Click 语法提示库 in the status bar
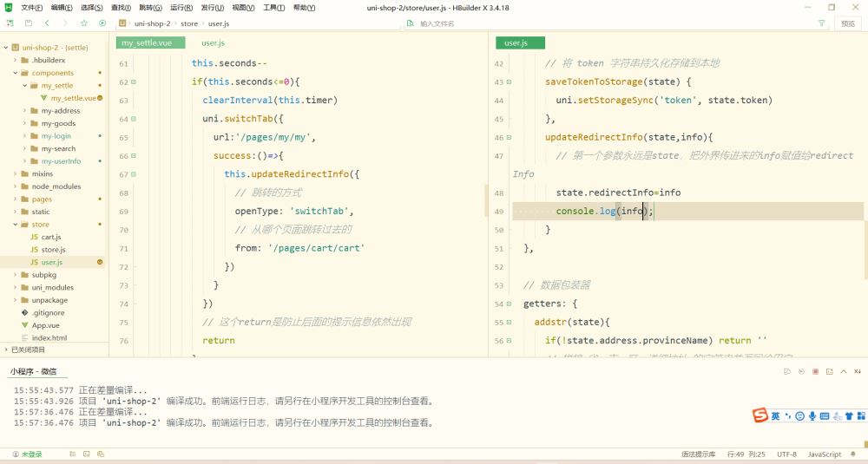Screen dimensions: 868x464 (698, 454)
